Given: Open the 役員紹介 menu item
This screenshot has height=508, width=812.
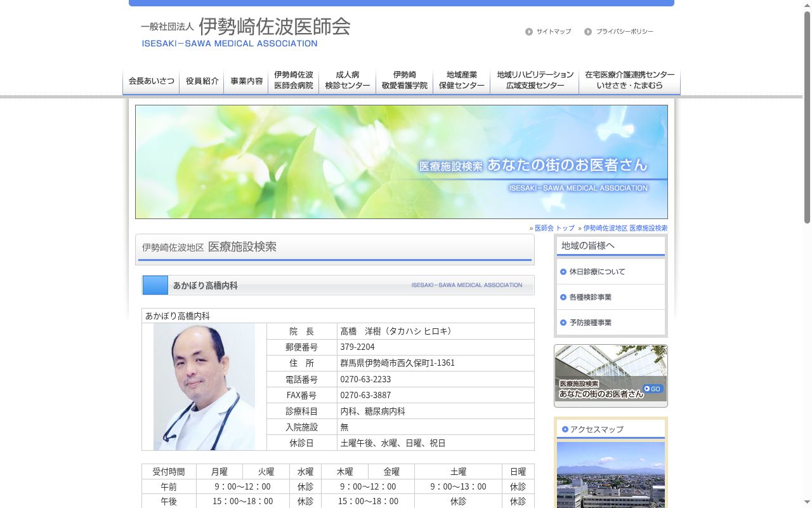Looking at the screenshot, I should [202, 81].
